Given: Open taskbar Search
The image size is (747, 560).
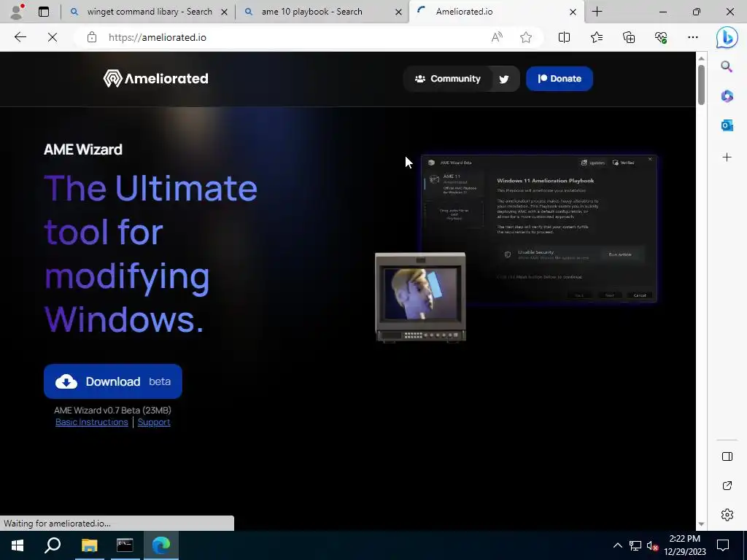Looking at the screenshot, I should pos(53,545).
